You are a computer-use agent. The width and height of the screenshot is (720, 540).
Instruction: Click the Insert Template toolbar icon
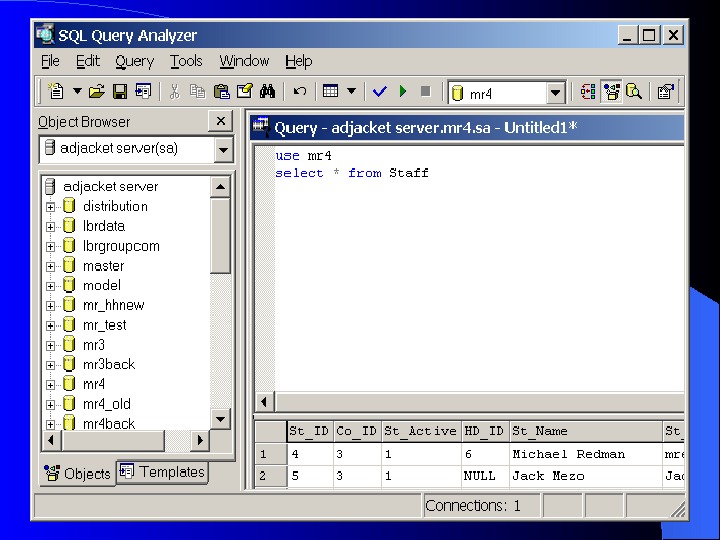pos(143,91)
